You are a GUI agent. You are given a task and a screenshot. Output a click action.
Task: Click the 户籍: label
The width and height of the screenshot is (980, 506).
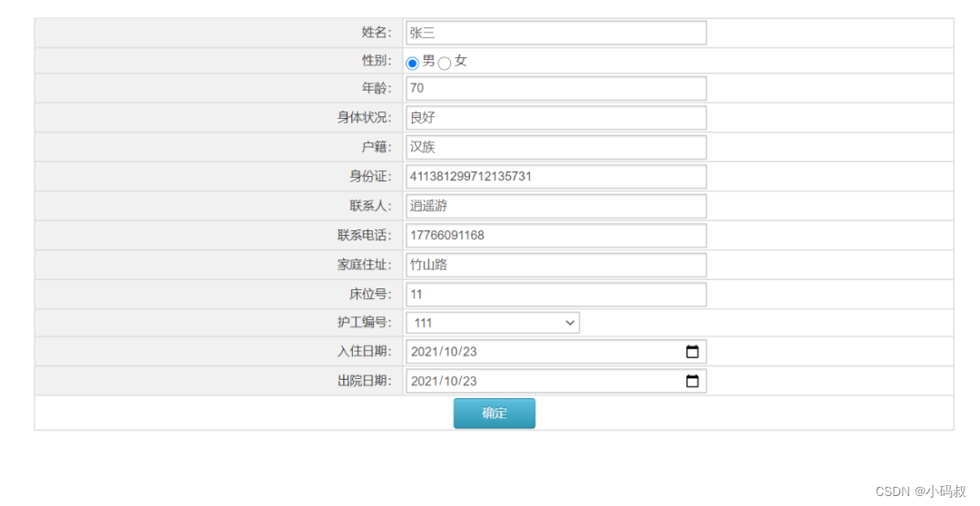pos(377,147)
